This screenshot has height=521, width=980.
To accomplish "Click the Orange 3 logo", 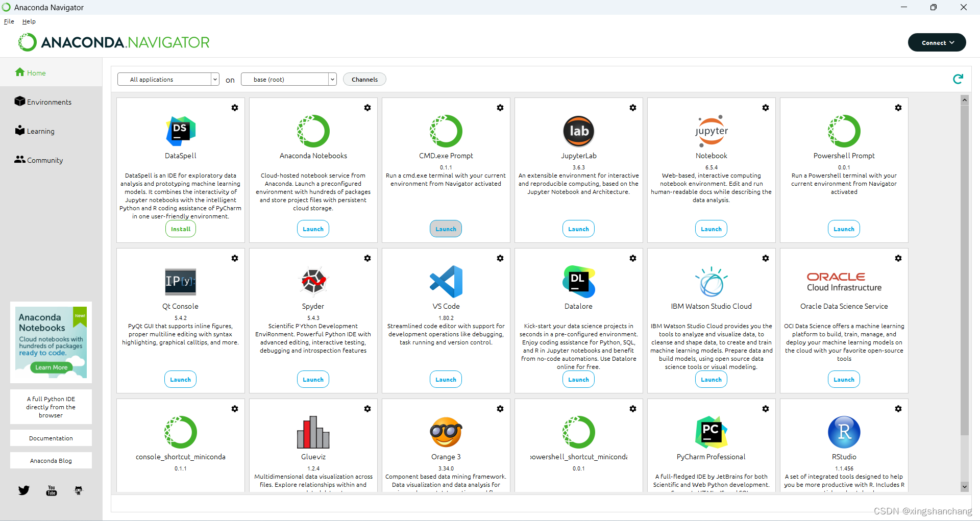I will coord(446,432).
